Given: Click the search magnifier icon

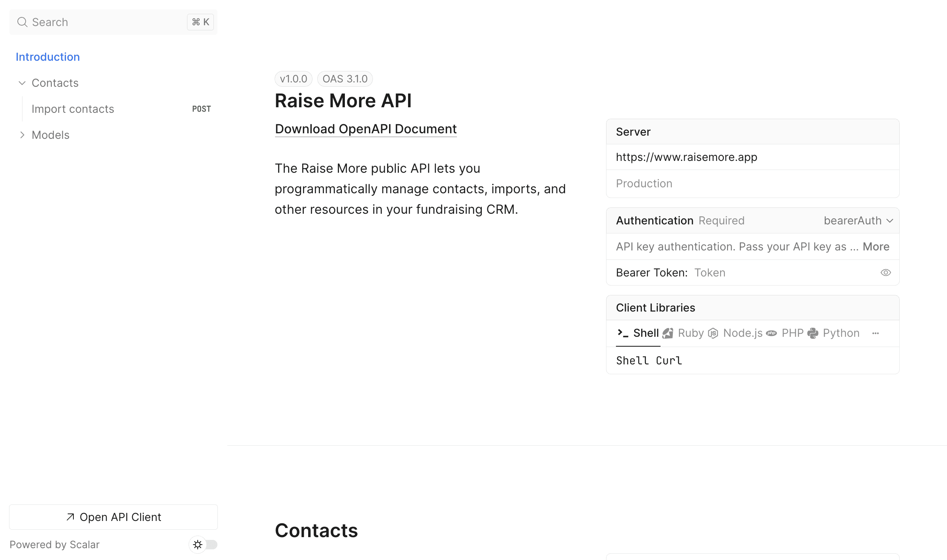Looking at the screenshot, I should click(x=22, y=22).
